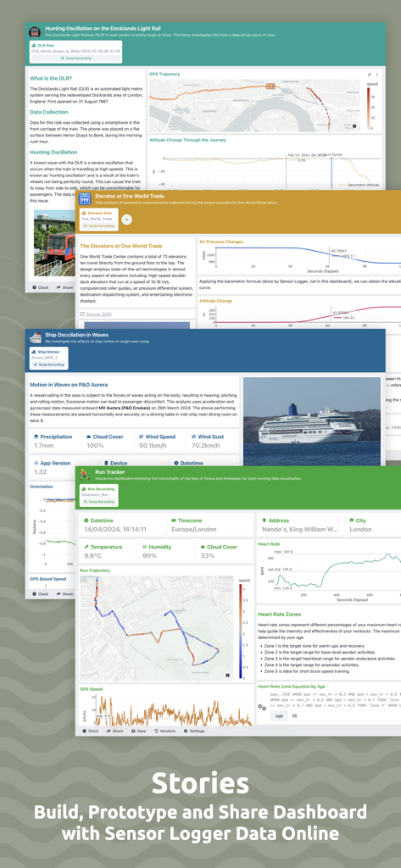
Task: Click the speed color scale beside the DLR map
Action: click(370, 109)
